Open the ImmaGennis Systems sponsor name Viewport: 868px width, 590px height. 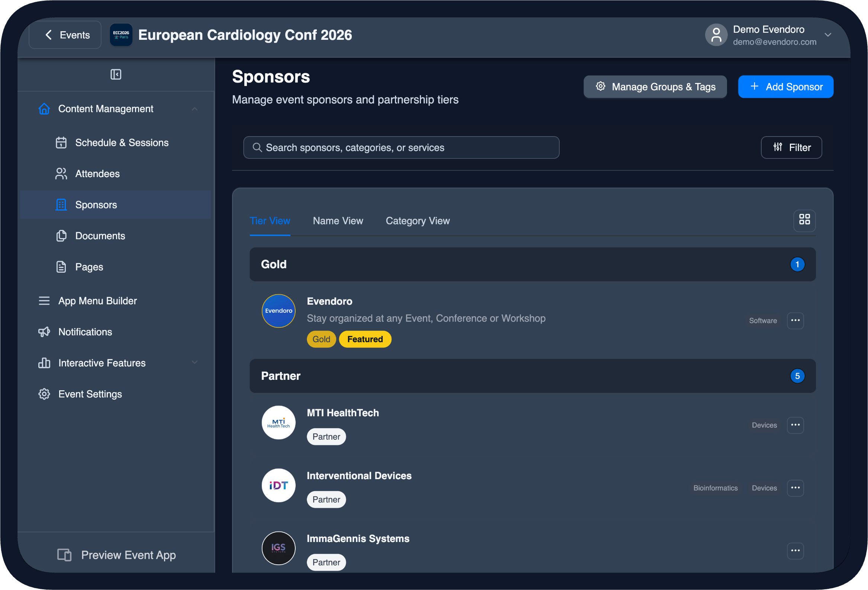click(358, 538)
